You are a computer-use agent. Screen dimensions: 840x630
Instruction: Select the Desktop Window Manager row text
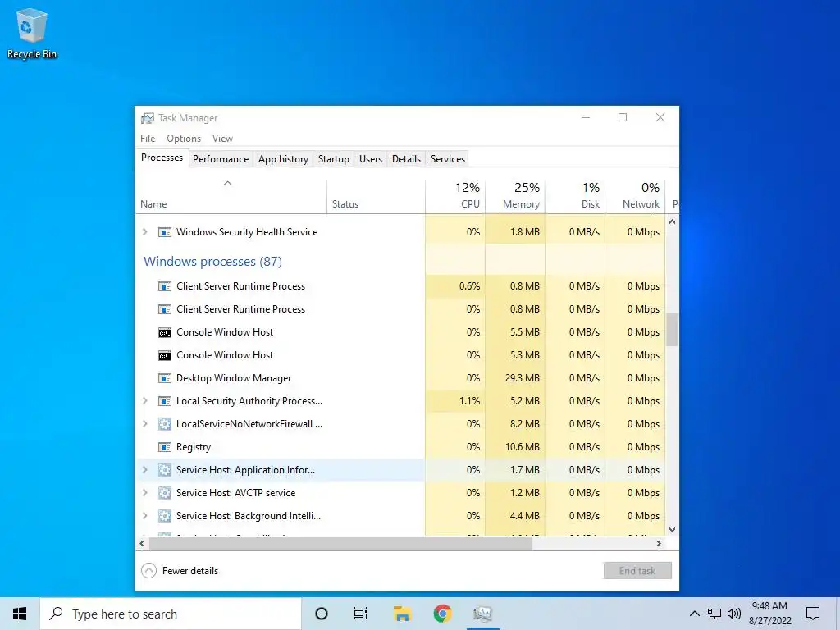[234, 378]
